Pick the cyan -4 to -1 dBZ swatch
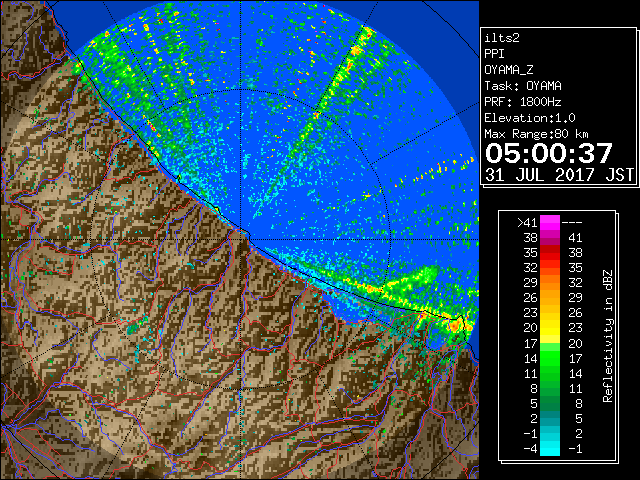The image size is (640, 480). pyautogui.click(x=550, y=449)
